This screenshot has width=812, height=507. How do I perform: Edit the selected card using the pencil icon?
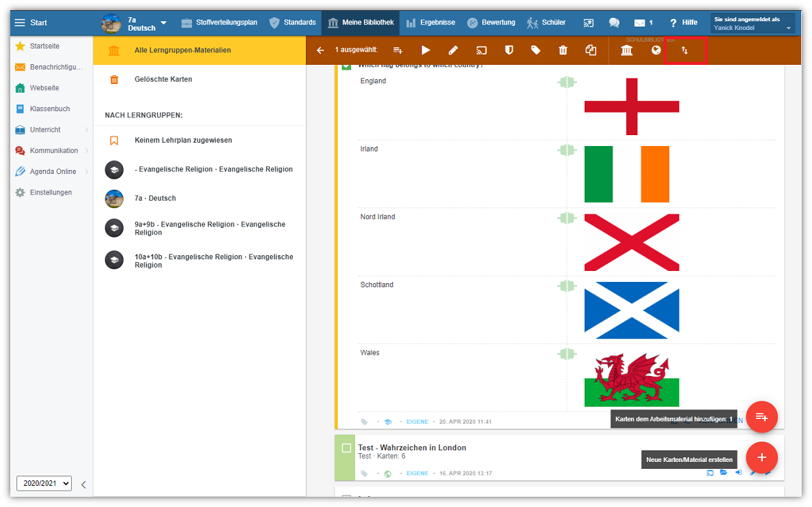pyautogui.click(x=453, y=50)
